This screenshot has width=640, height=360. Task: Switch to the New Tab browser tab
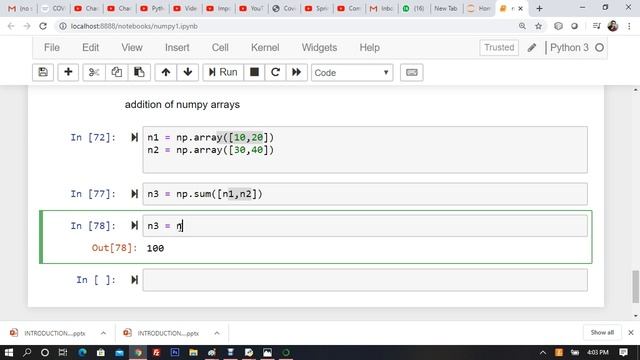click(446, 8)
